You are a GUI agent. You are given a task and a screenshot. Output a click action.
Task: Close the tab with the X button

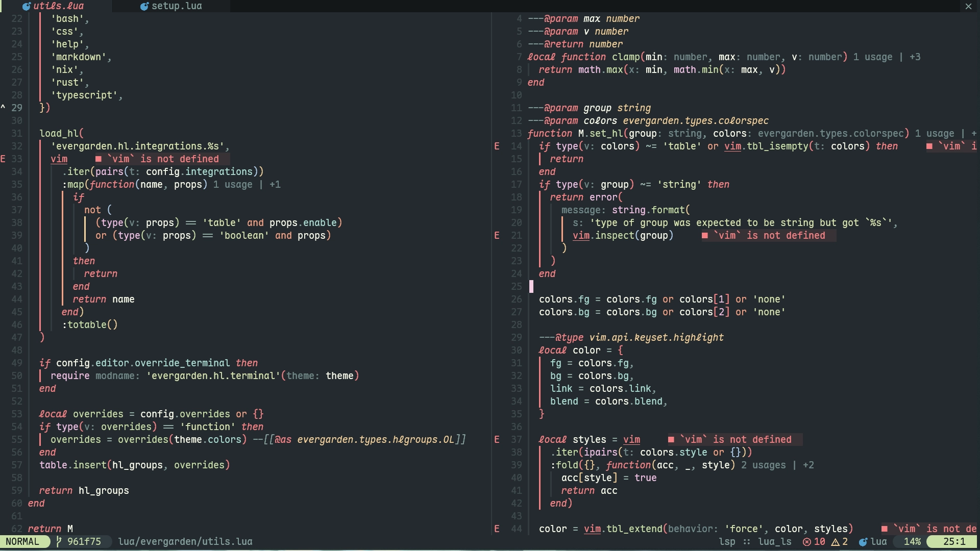coord(968,6)
